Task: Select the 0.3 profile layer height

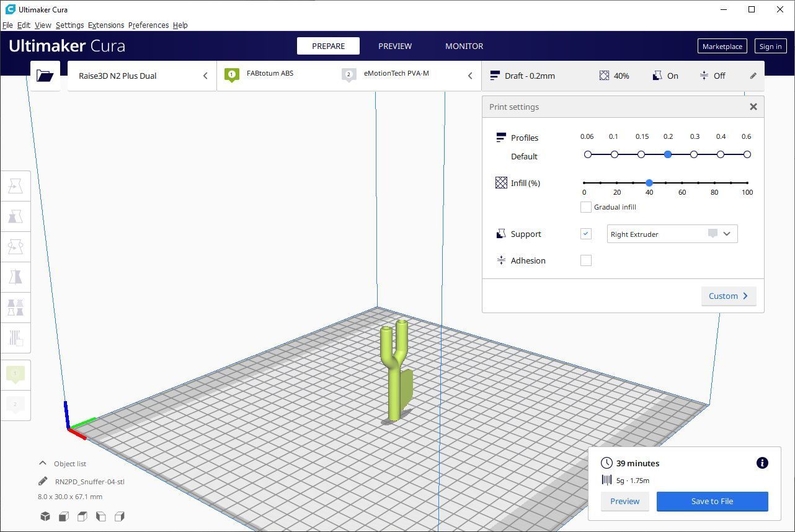Action: (694, 154)
